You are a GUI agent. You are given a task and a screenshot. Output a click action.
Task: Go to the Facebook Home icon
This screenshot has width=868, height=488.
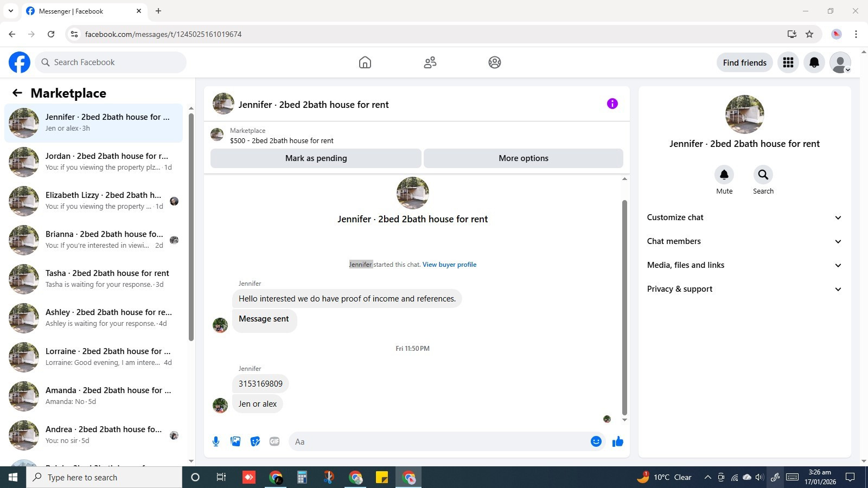(365, 62)
